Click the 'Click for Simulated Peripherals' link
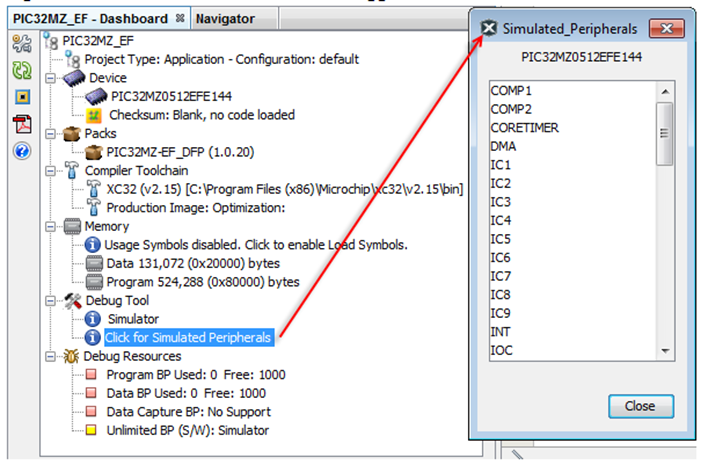The image size is (708, 465). (x=188, y=338)
